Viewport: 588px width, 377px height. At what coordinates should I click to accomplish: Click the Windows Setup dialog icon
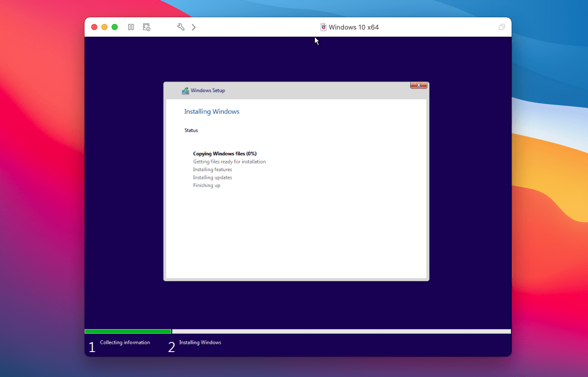(x=185, y=90)
